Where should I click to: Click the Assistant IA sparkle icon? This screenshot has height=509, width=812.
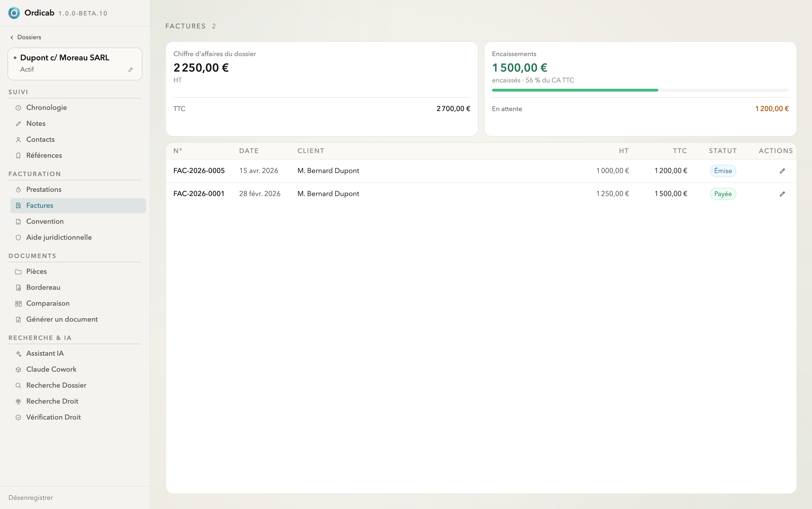coord(19,354)
